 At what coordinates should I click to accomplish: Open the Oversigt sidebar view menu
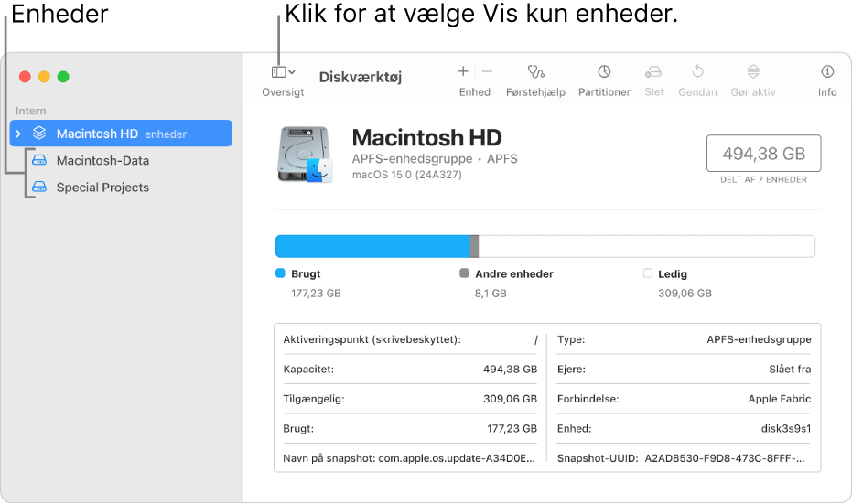click(x=283, y=72)
